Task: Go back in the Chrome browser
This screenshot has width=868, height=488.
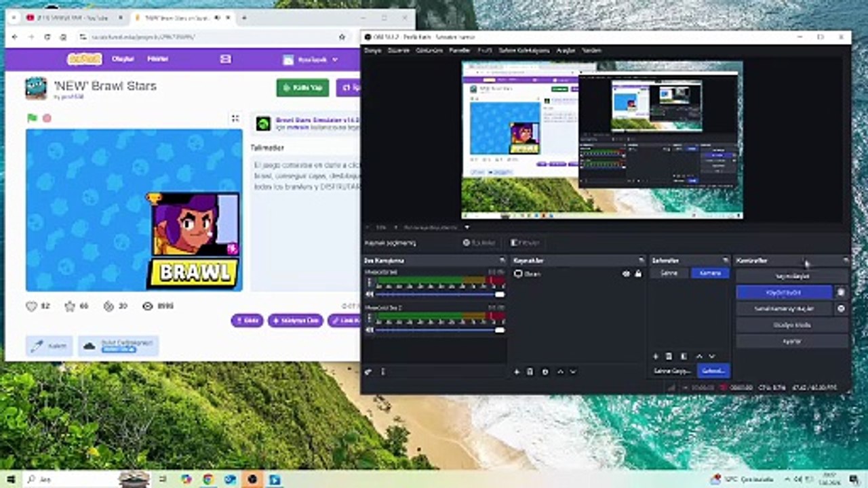Action: (x=16, y=37)
